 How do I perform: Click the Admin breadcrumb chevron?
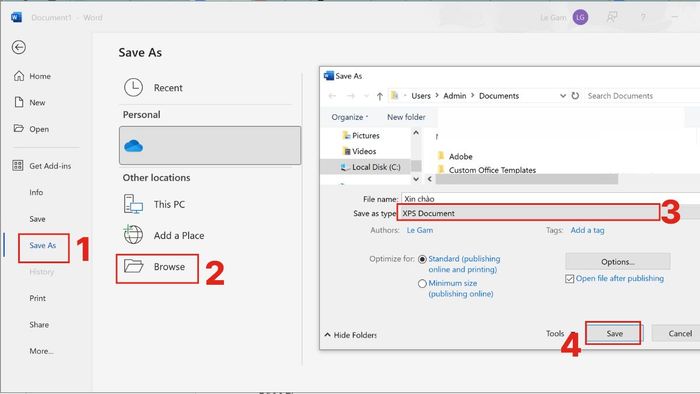472,95
